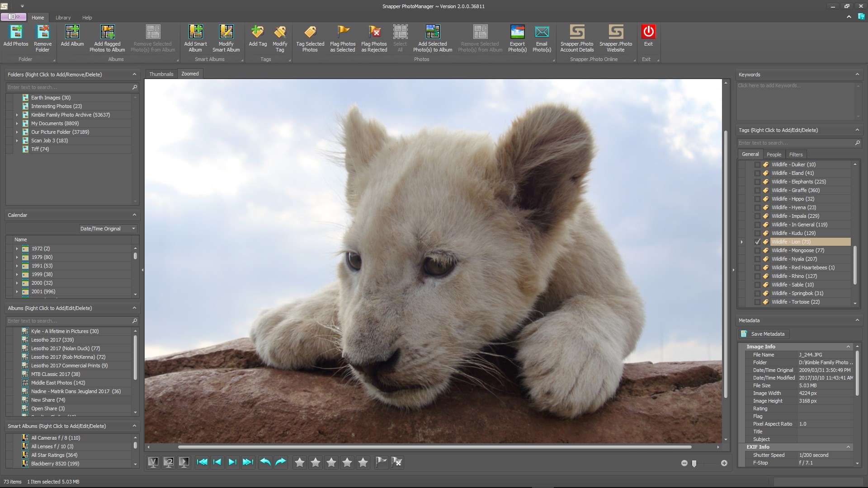This screenshot has height=488, width=868.
Task: Click the fifth rating star
Action: tap(363, 462)
